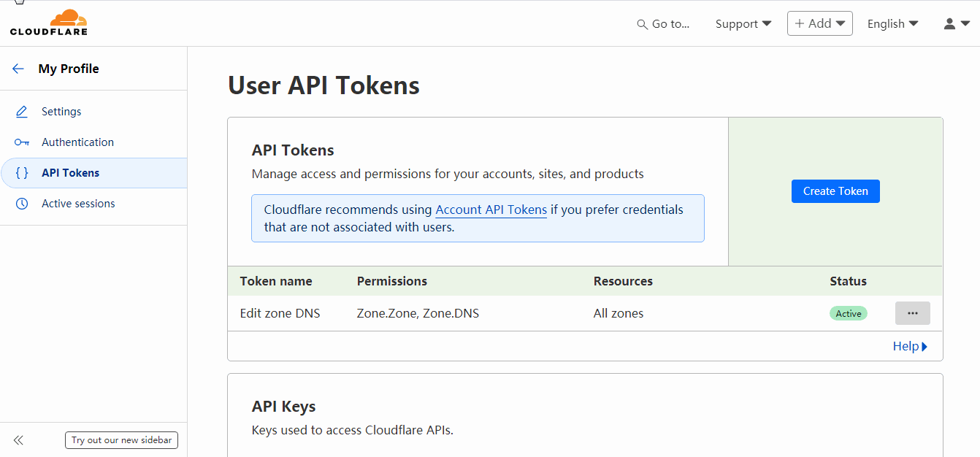Click the Resources column header
Image resolution: width=980 pixels, height=457 pixels.
[623, 281]
